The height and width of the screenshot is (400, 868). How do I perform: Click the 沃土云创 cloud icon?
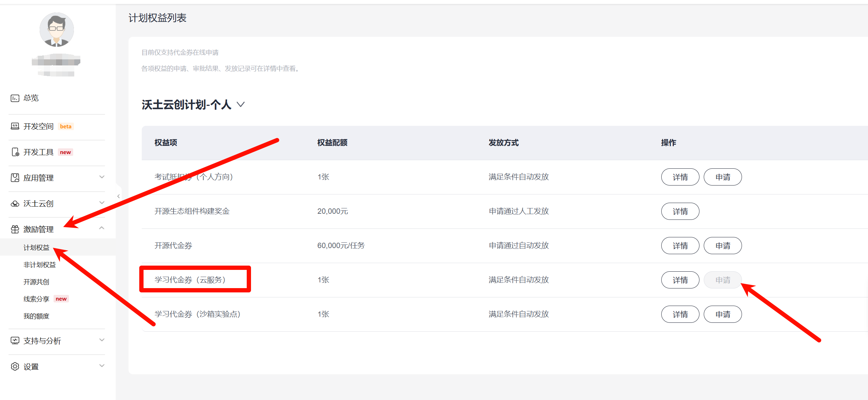[x=15, y=204]
